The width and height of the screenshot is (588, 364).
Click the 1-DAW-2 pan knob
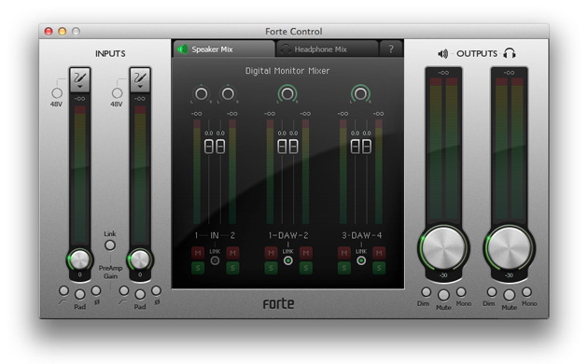pyautogui.click(x=287, y=93)
